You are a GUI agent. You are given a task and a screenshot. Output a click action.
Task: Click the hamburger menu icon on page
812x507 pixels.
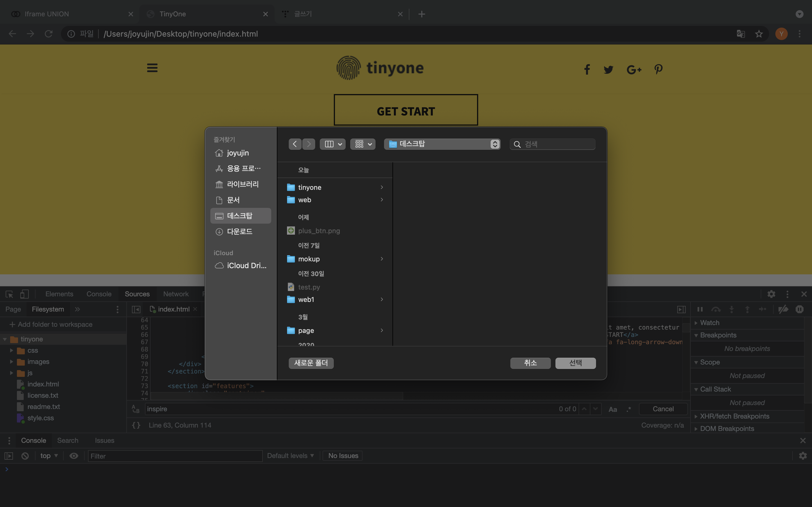click(x=152, y=68)
